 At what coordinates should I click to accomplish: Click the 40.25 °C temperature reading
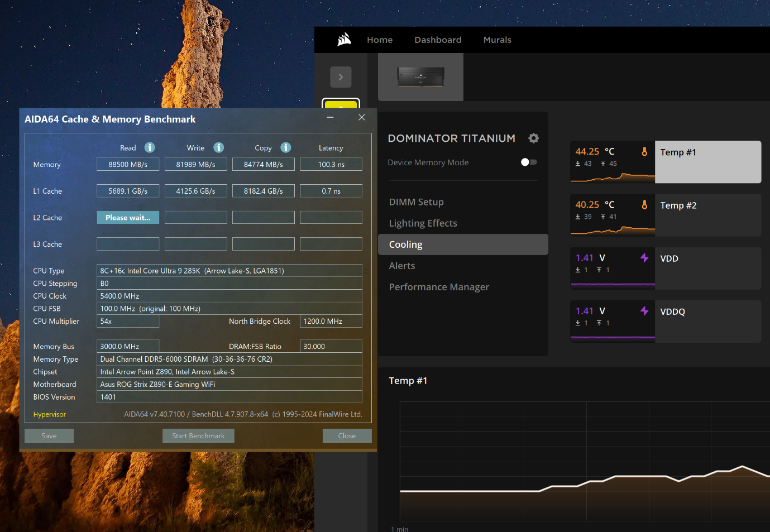tap(595, 204)
